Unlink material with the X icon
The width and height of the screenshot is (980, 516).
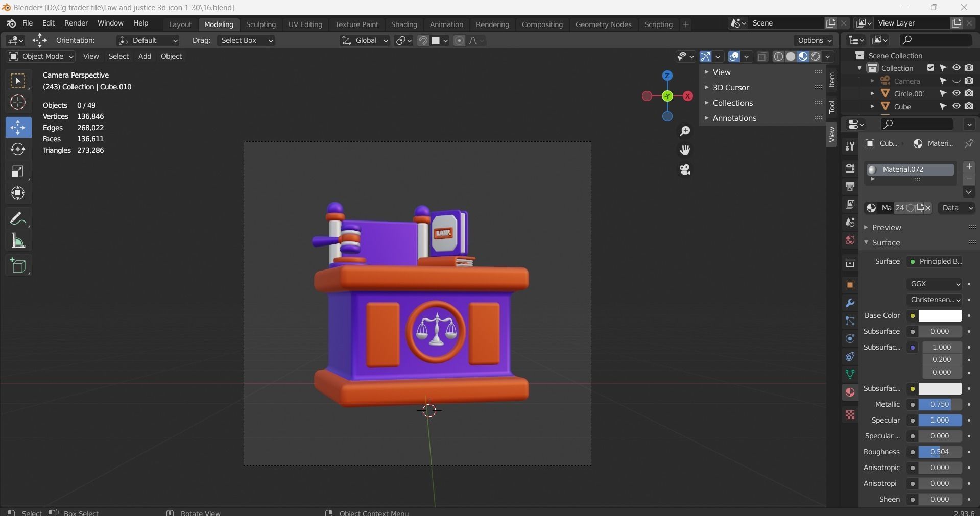(928, 208)
